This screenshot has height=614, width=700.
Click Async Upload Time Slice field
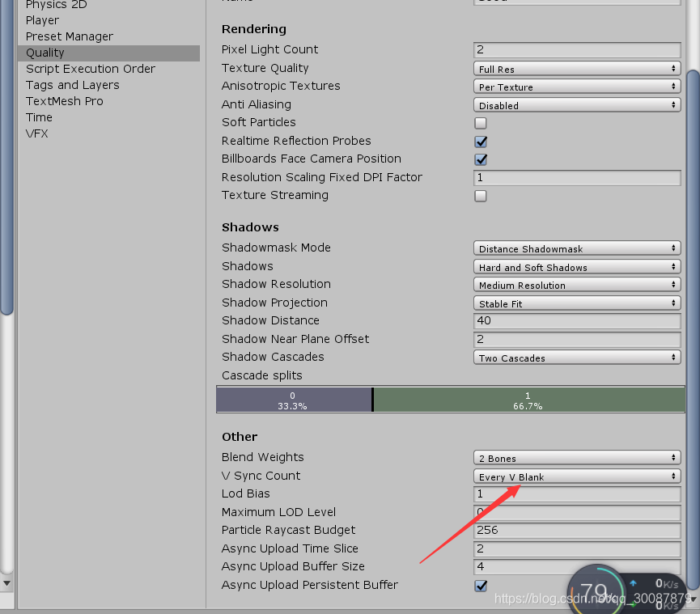point(577,548)
